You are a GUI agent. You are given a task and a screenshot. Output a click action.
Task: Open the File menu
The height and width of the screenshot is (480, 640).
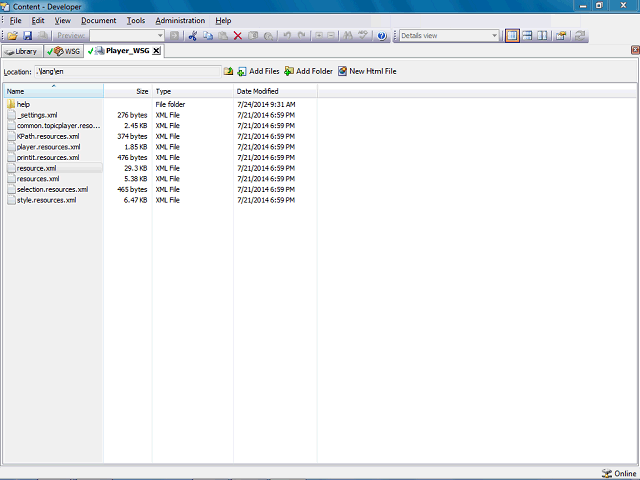tap(16, 20)
